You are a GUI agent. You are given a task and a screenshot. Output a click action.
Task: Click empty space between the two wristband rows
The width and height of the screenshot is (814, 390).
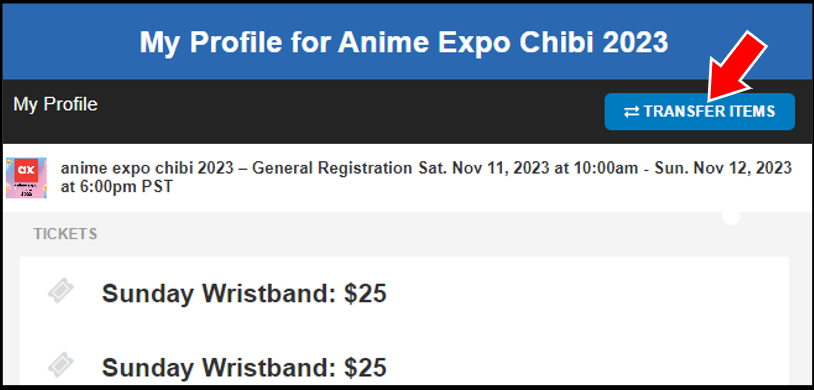coord(404,331)
